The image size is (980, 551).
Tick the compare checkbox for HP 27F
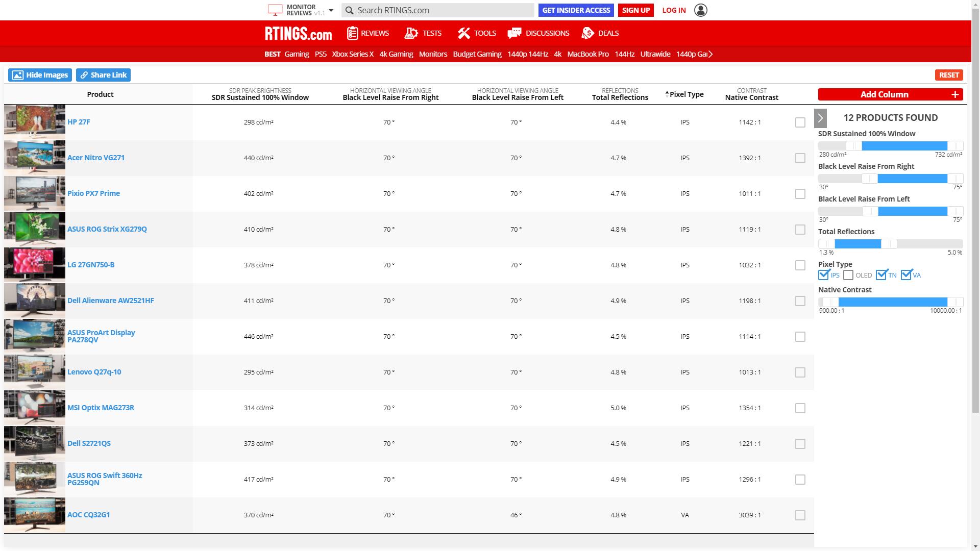coord(800,122)
